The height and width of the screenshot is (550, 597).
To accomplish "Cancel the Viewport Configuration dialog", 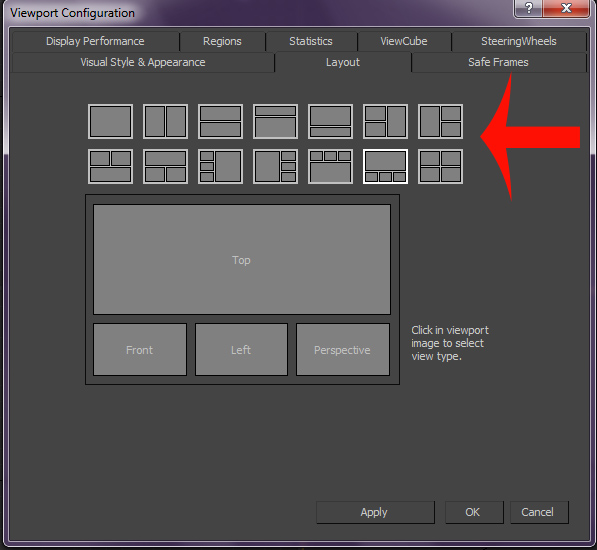I will point(539,512).
